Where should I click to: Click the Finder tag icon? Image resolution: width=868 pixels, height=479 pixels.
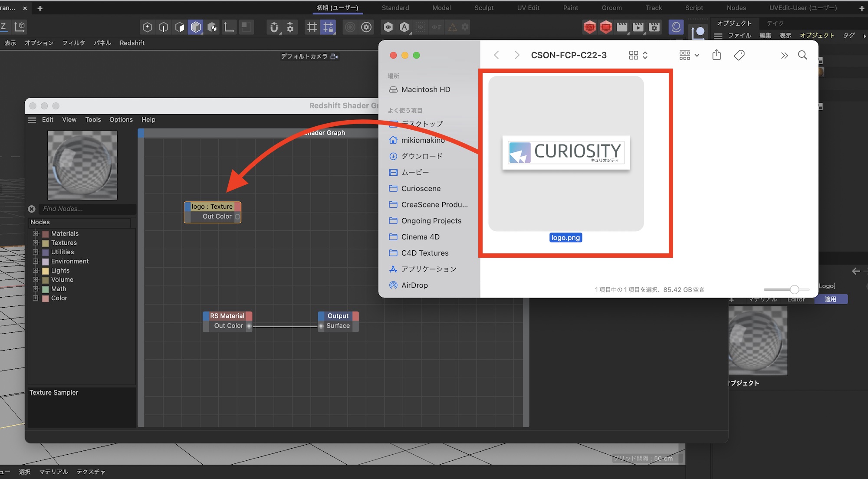739,55
